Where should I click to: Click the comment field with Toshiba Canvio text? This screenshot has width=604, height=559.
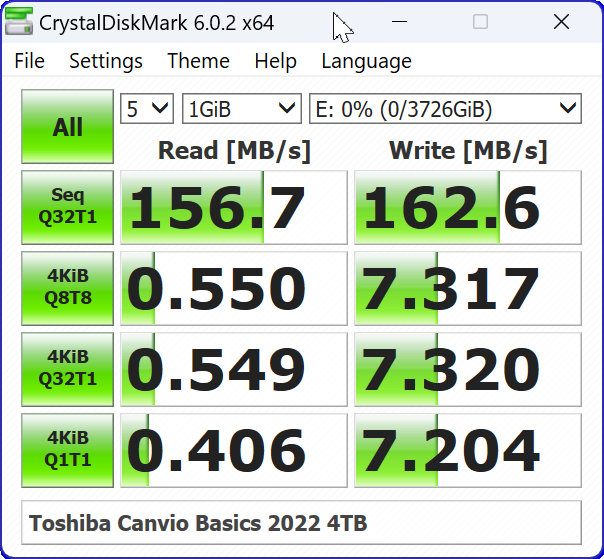(x=301, y=522)
